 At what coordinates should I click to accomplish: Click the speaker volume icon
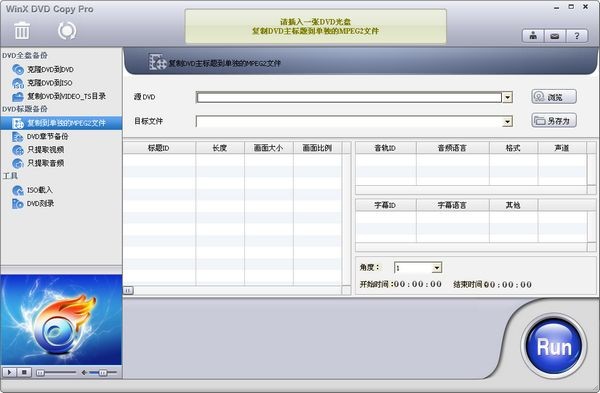(84, 372)
